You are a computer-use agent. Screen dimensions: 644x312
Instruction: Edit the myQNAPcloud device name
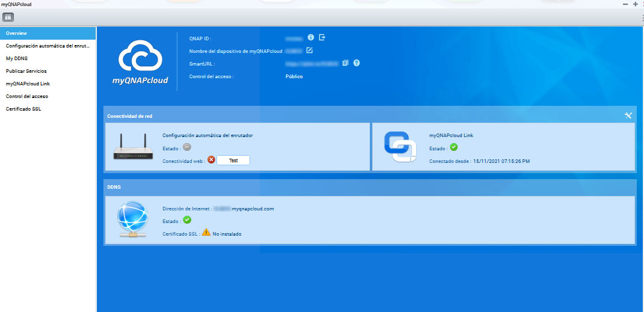[x=310, y=50]
